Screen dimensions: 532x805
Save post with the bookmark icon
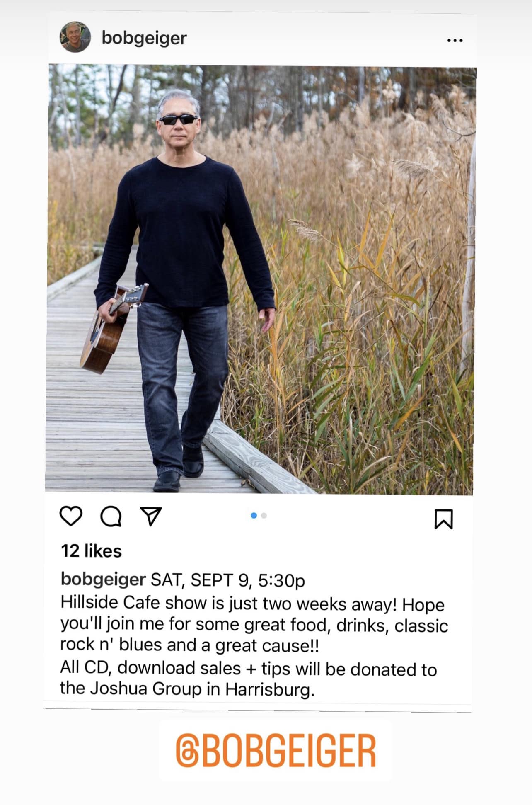pos(443,519)
